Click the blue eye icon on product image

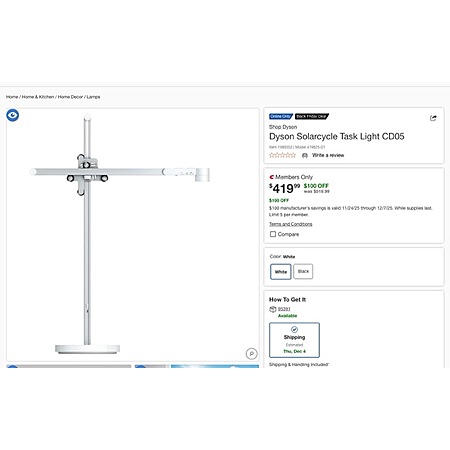(13, 115)
